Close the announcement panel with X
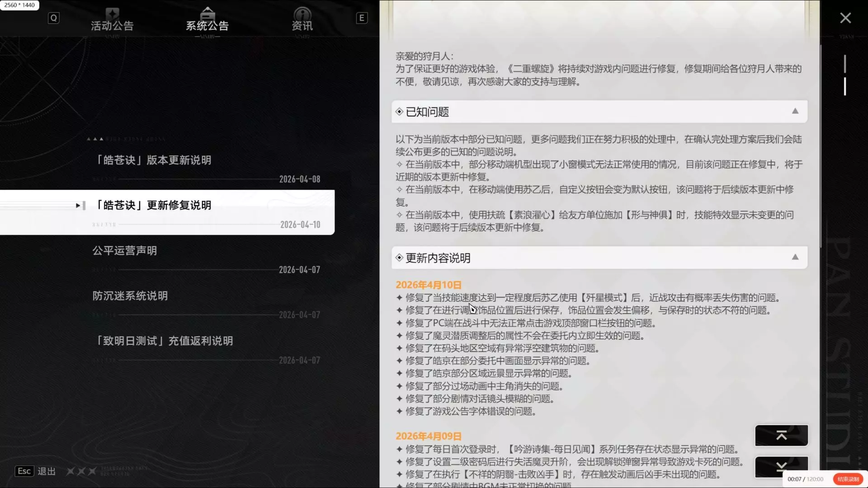868x488 pixels. [x=845, y=18]
